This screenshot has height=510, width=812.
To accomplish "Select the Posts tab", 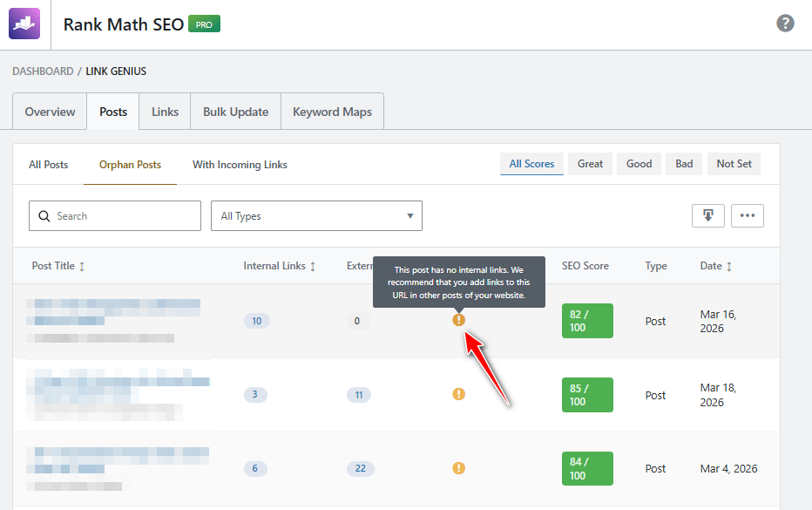I will (113, 112).
